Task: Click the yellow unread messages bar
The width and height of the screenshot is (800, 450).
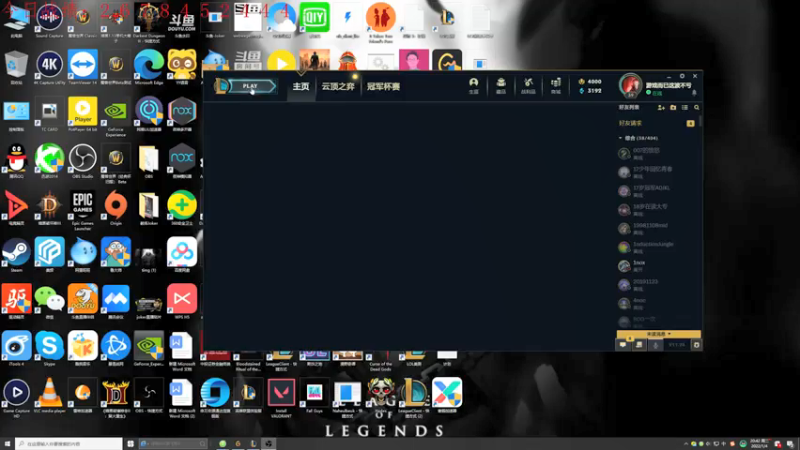Action: tap(659, 334)
